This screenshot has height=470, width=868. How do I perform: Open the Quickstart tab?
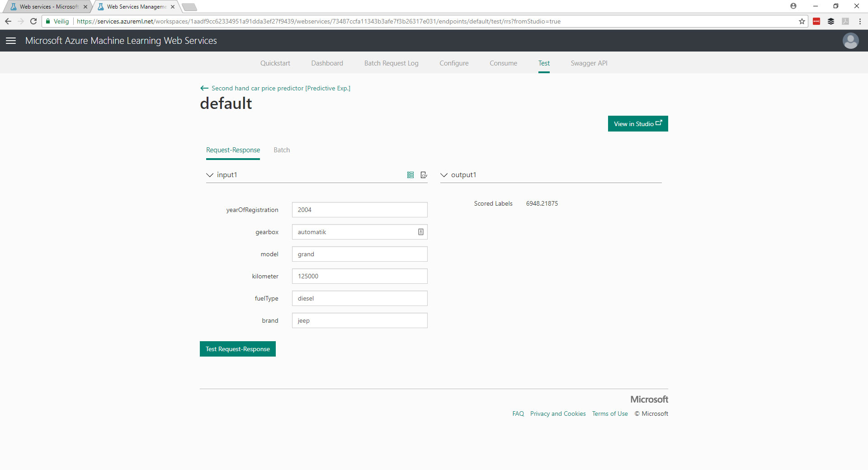(x=275, y=63)
